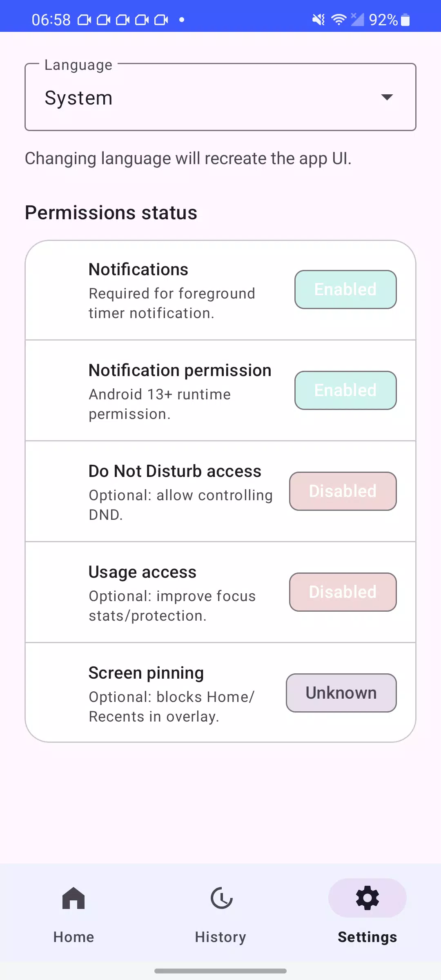Expand the Language dropdown arrow
Screen dimensions: 441x980
click(387, 97)
